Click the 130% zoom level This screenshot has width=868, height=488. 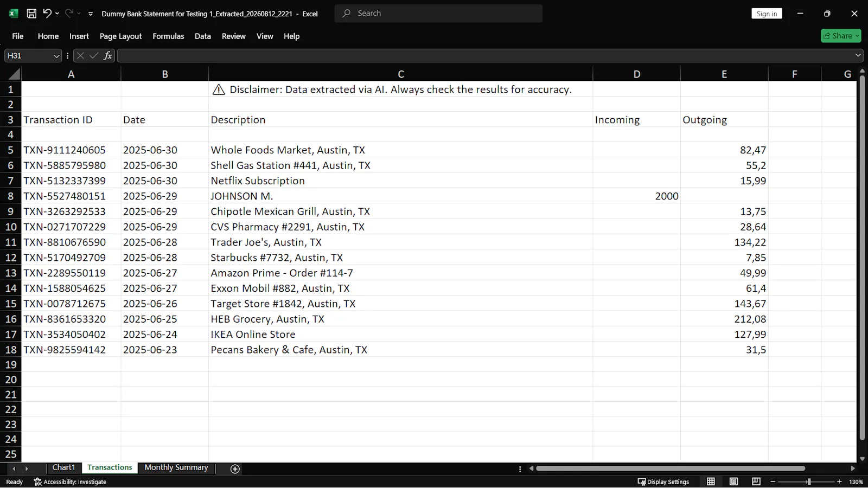856,481
